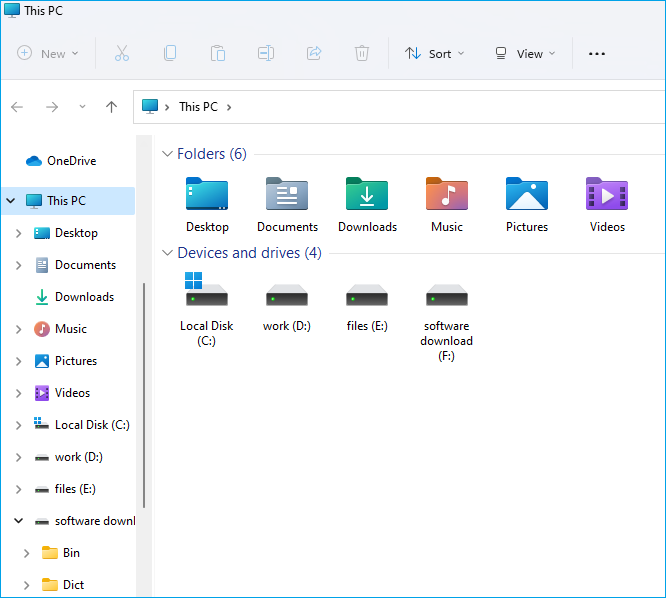Image resolution: width=666 pixels, height=598 pixels.
Task: Open the Sort dropdown menu
Action: [x=435, y=54]
